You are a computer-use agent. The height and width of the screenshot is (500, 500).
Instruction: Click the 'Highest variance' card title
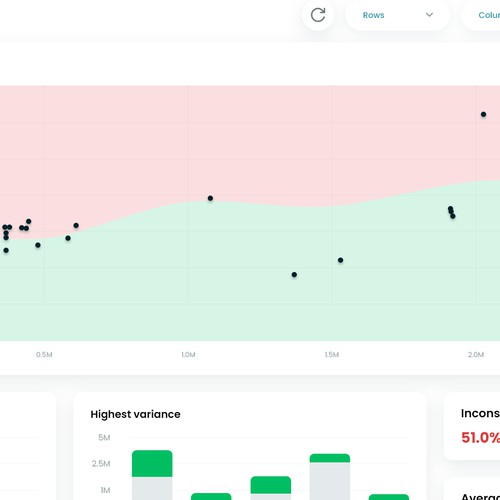pyautogui.click(x=135, y=414)
